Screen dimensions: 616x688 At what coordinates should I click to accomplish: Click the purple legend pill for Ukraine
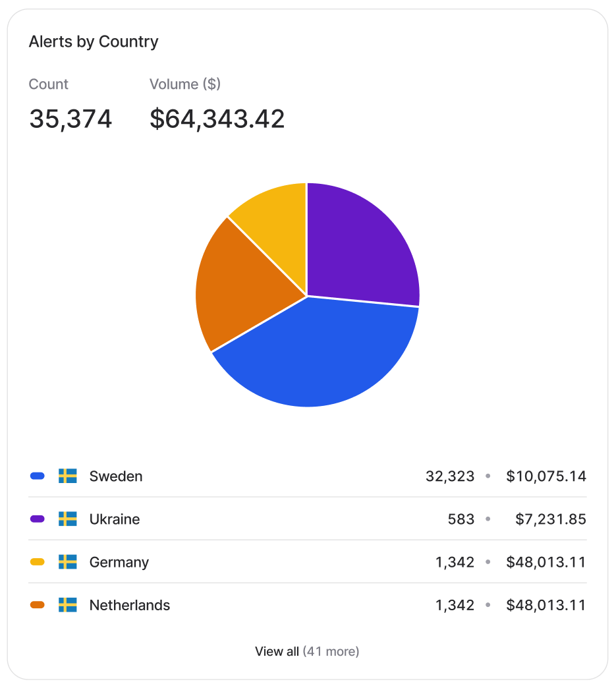coord(38,519)
